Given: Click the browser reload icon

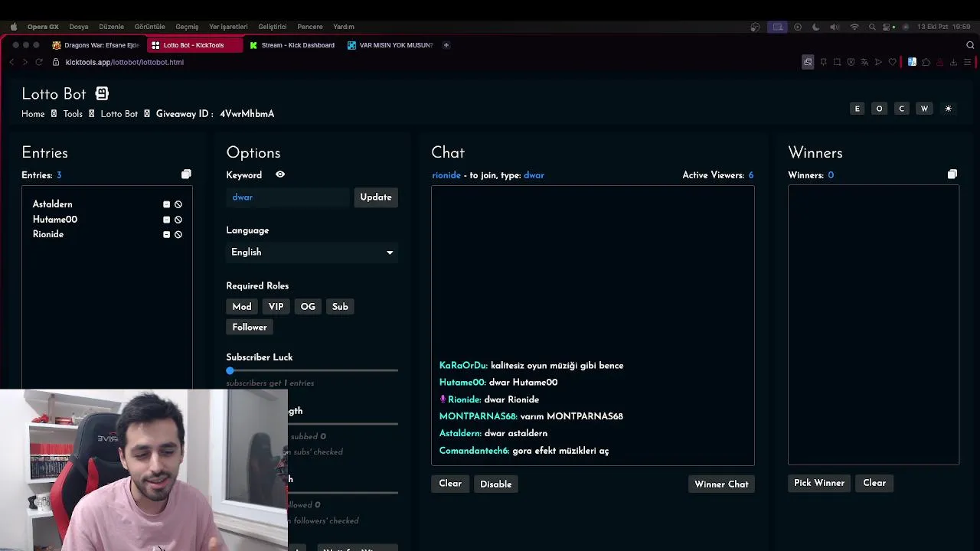Looking at the screenshot, I should click(x=38, y=62).
